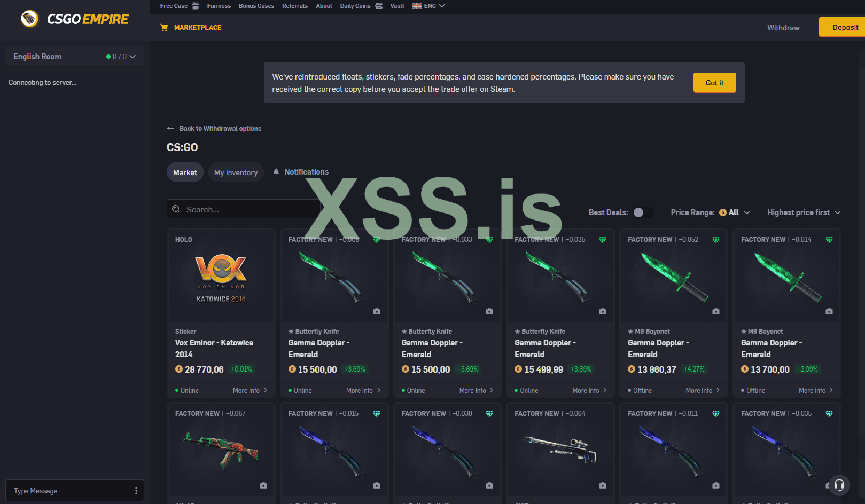Click the 'Connecting to server...' chat status
This screenshot has height=504, width=865.
[x=43, y=83]
